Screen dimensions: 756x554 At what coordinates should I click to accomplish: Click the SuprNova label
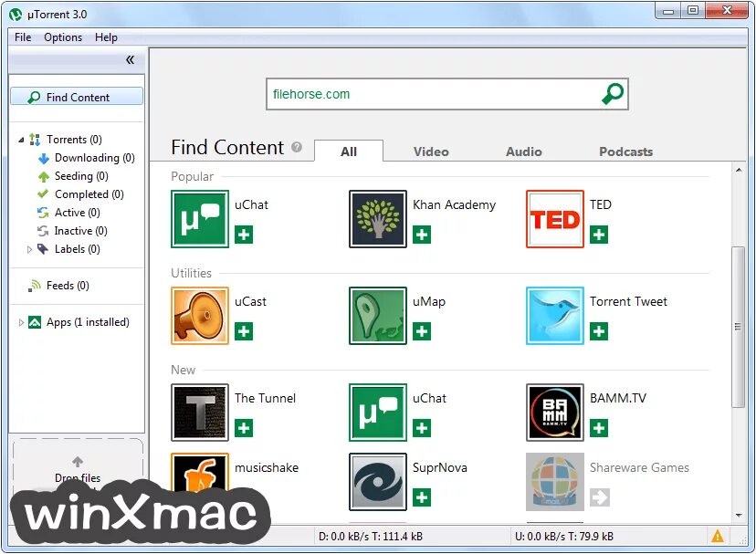tap(440, 467)
